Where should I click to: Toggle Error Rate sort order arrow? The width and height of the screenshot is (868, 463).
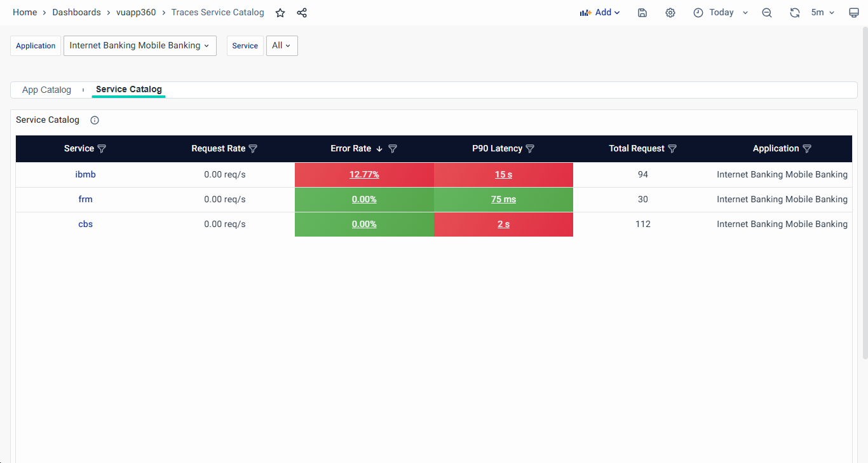(379, 149)
